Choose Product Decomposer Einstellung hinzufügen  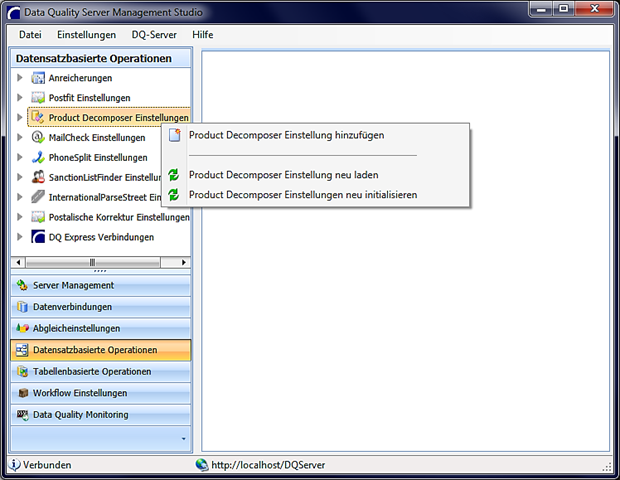click(316, 135)
